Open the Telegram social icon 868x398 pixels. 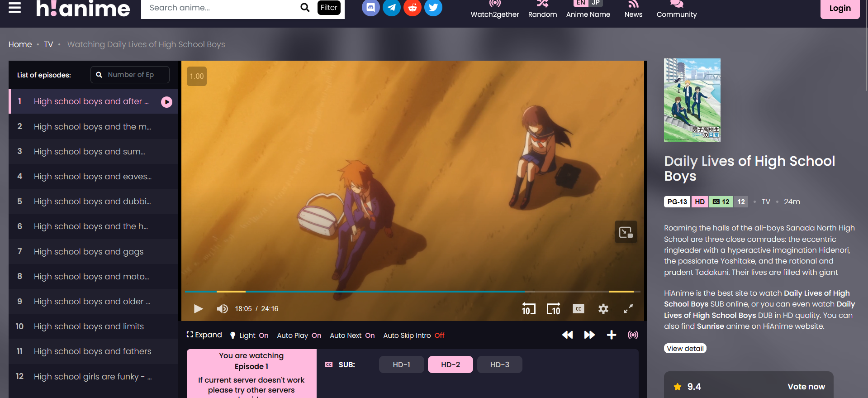click(x=391, y=8)
